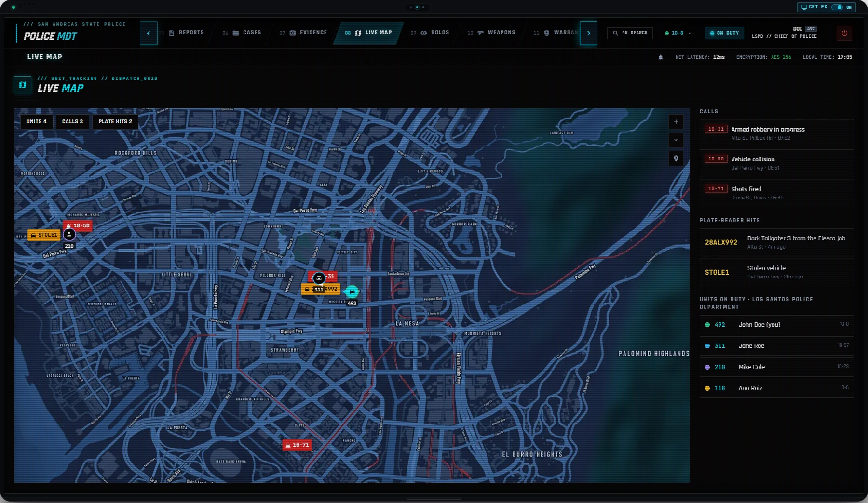The width and height of the screenshot is (868, 503).
Task: Select unit 492 cyan marker on map
Action: coord(352,291)
